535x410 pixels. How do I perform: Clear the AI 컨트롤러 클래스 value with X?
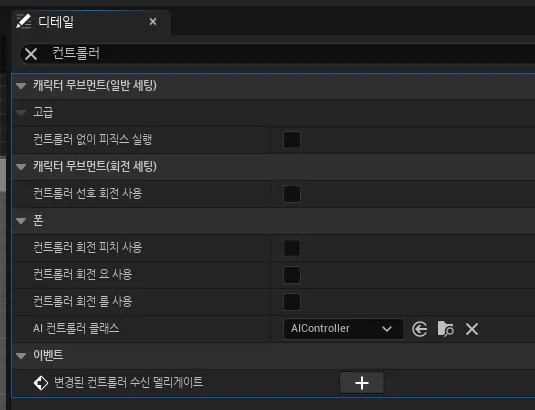[472, 329]
